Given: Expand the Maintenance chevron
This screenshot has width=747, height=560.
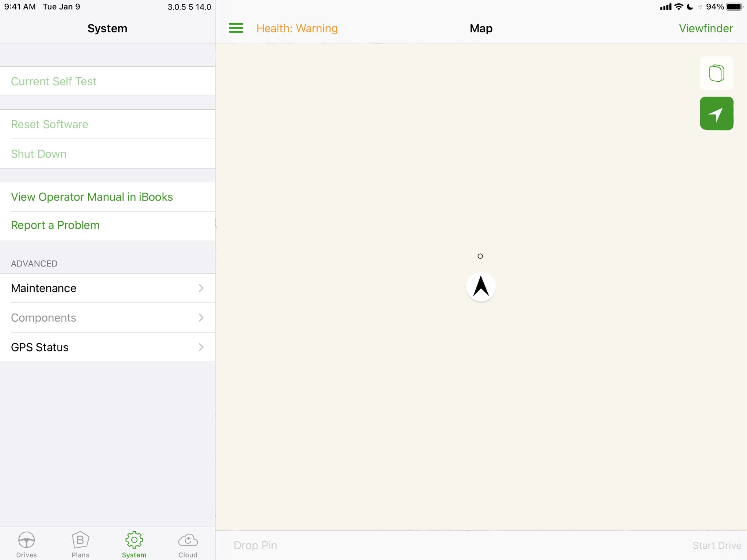Looking at the screenshot, I should pyautogui.click(x=201, y=288).
